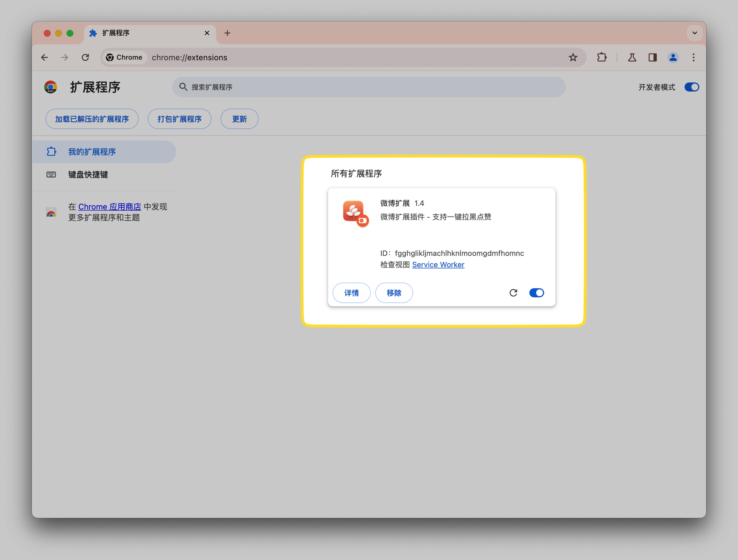
Task: Expand the tab search chevron
Action: click(x=695, y=33)
